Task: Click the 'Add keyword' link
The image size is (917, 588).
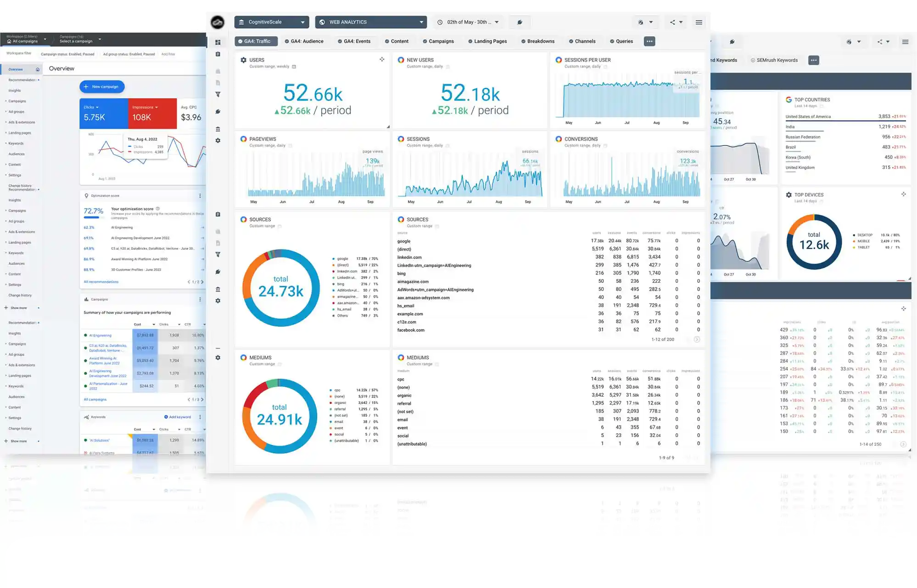Action: [x=178, y=417]
